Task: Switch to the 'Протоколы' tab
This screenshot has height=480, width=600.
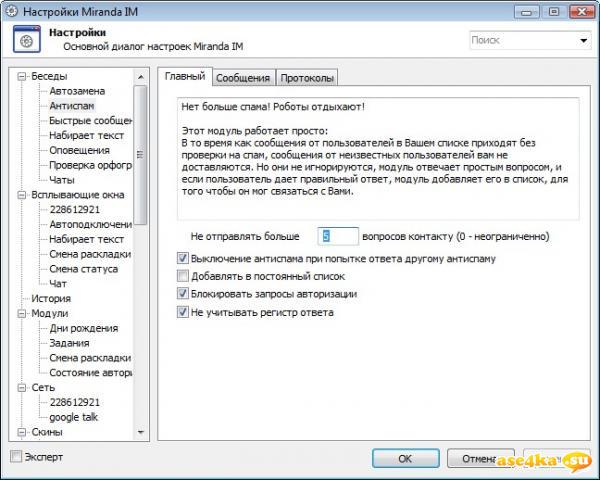Action: coord(307,78)
